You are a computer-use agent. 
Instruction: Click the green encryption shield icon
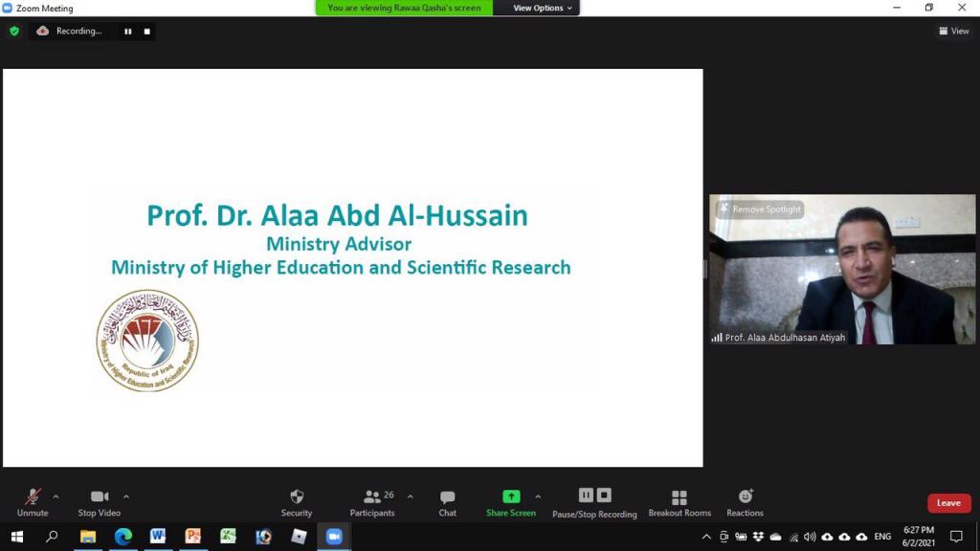(x=13, y=32)
